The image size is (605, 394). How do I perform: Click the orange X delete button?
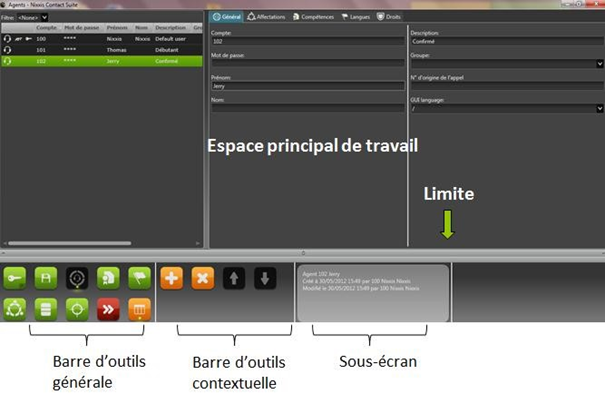203,278
